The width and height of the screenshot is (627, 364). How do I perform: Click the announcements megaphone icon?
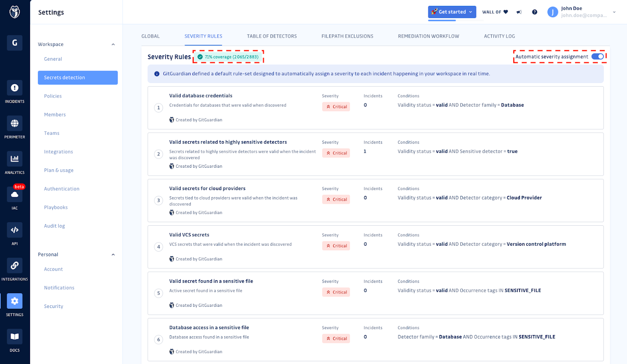tap(519, 12)
